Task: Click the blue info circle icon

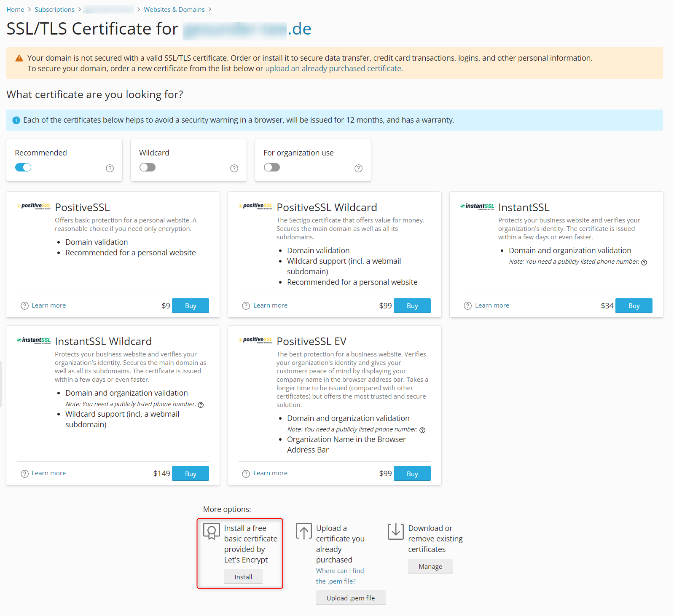Action: pyautogui.click(x=16, y=121)
